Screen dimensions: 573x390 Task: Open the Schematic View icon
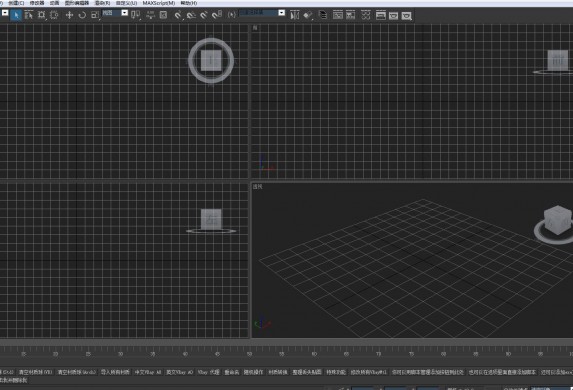(351, 15)
